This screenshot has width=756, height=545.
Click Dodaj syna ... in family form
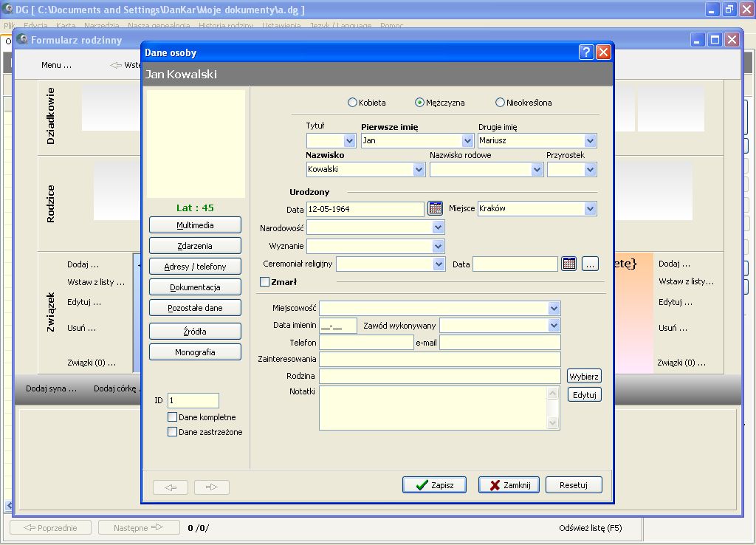coord(51,388)
